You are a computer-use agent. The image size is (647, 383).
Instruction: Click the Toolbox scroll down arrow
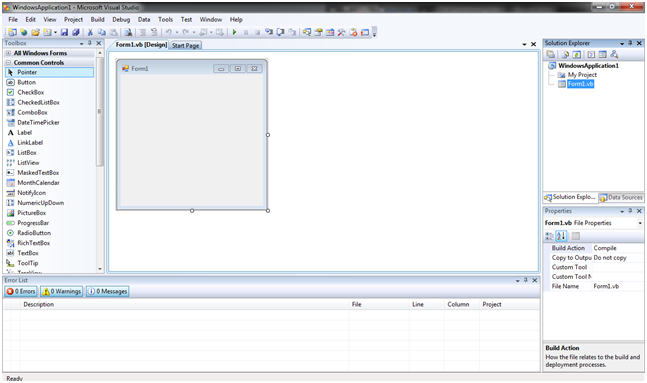[x=99, y=269]
